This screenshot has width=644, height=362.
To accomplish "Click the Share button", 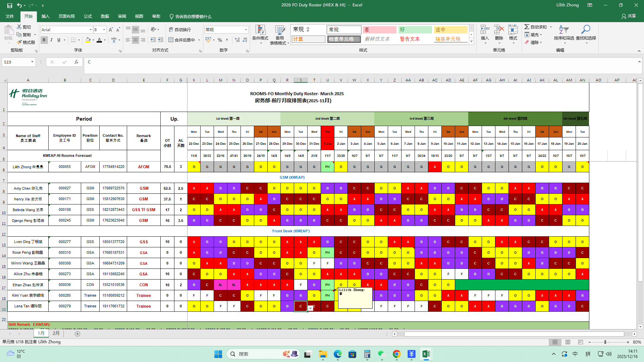I will (x=629, y=16).
